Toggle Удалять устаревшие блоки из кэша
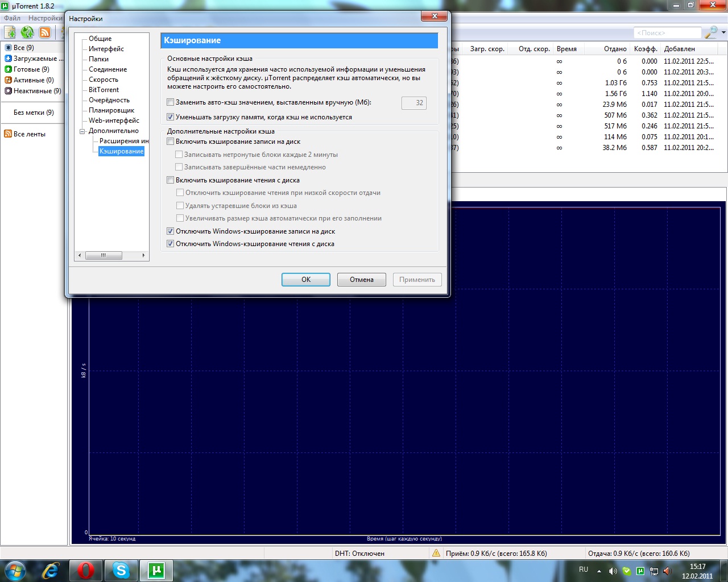Image resolution: width=728 pixels, height=582 pixels. pyautogui.click(x=180, y=206)
